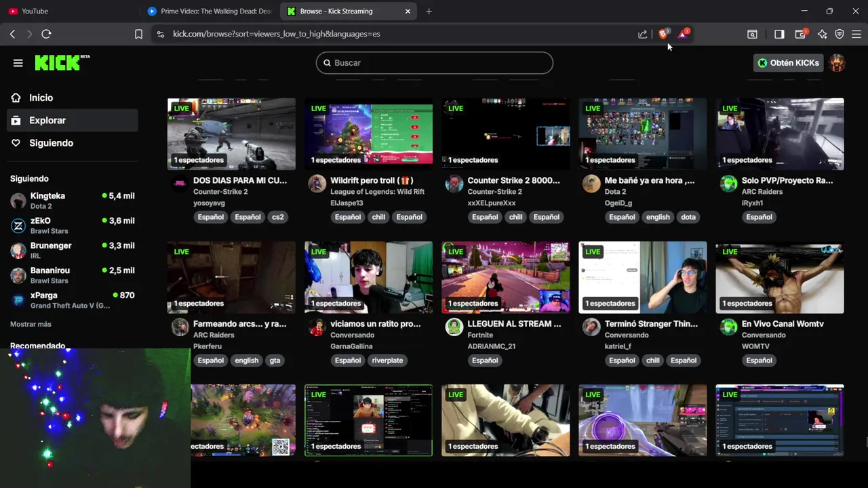Click iRyxh1 channel avatar
The width and height of the screenshot is (868, 488).
pos(728,184)
